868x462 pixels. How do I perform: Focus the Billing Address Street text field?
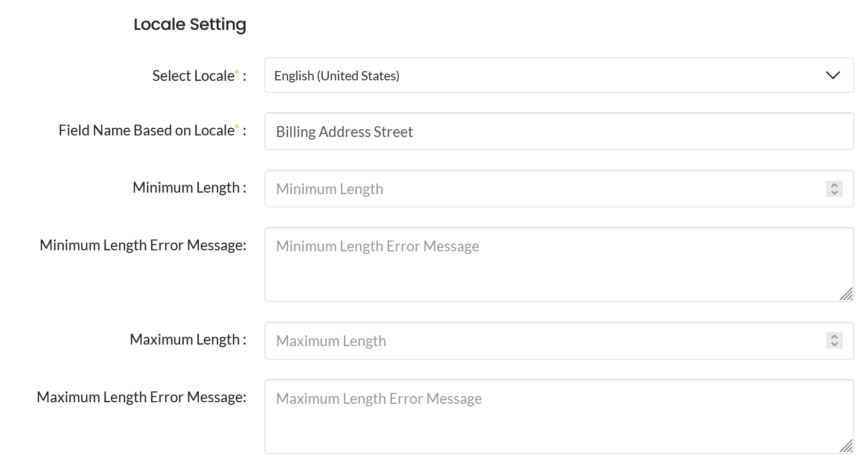pos(559,132)
